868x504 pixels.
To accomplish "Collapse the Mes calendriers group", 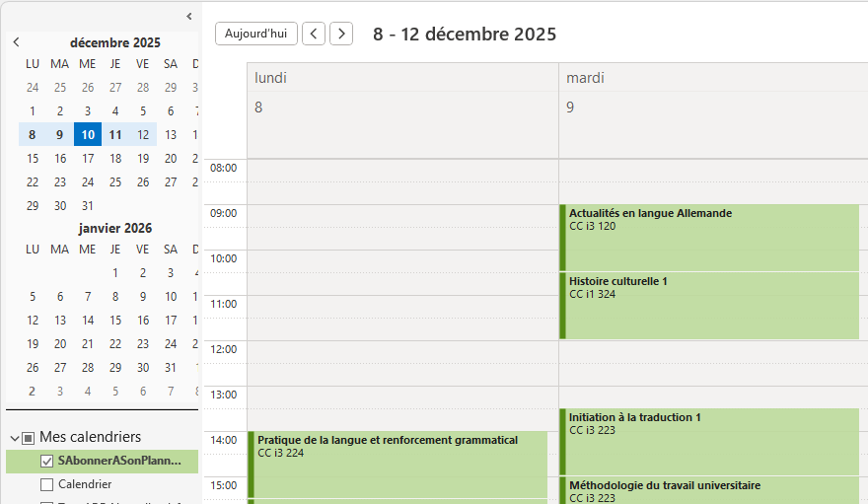I will point(15,437).
